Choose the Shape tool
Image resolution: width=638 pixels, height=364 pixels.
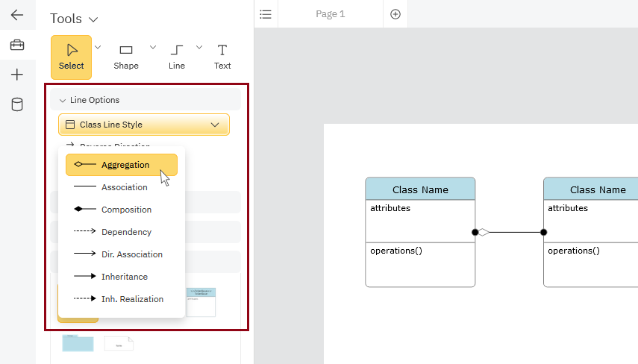click(x=126, y=57)
